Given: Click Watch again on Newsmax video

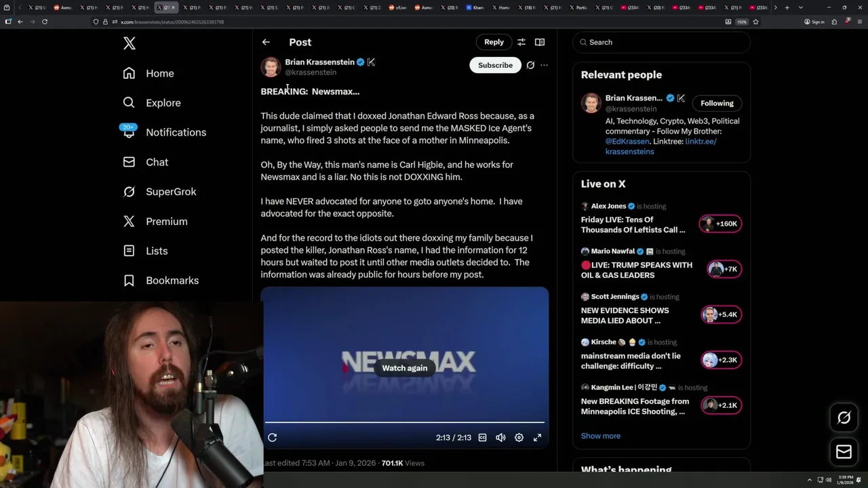Looking at the screenshot, I should click(x=405, y=368).
